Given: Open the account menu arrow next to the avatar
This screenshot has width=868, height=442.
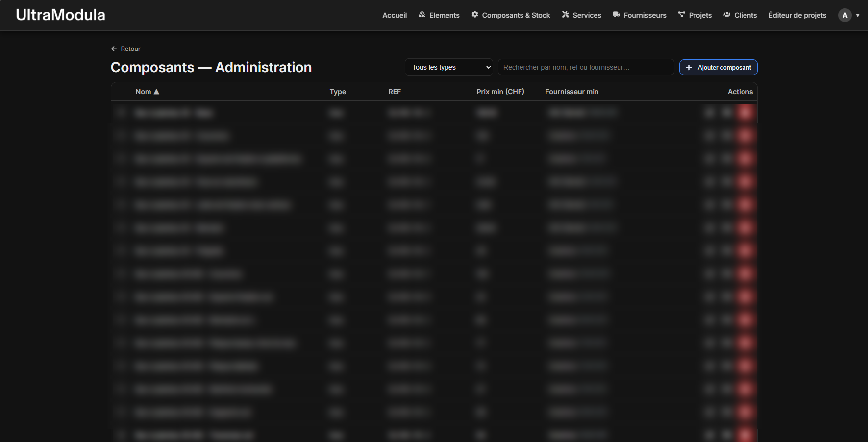Looking at the screenshot, I should (x=858, y=15).
